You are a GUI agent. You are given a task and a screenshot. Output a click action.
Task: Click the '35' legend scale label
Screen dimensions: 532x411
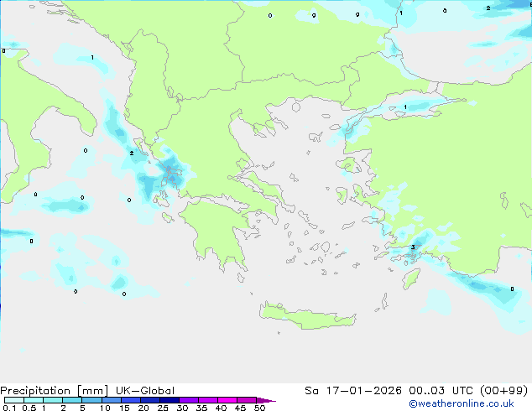point(201,408)
